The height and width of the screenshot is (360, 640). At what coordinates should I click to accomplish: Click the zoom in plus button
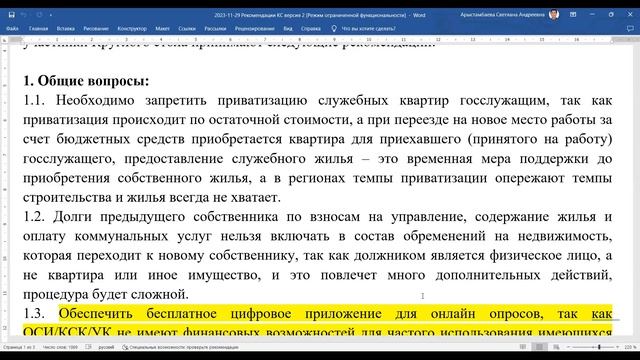[x=618, y=347]
